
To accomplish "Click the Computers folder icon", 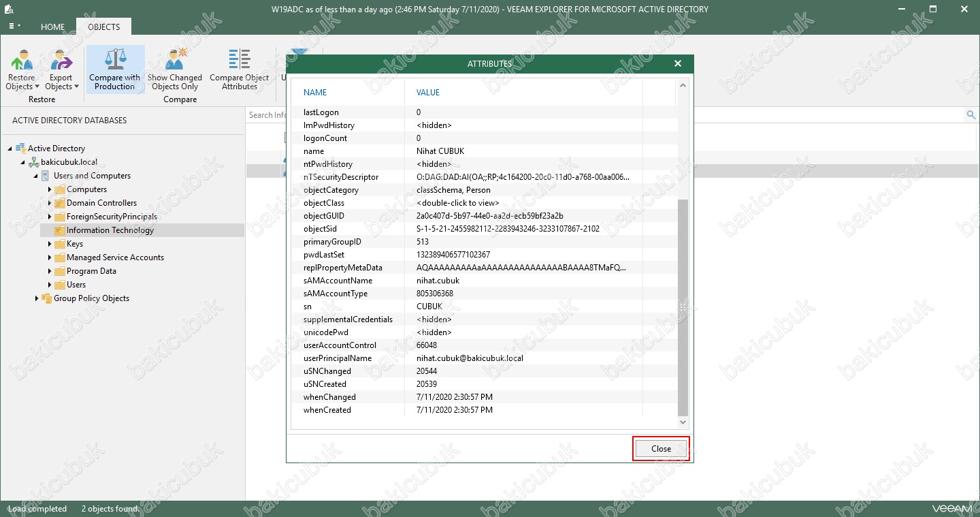I will [x=60, y=189].
